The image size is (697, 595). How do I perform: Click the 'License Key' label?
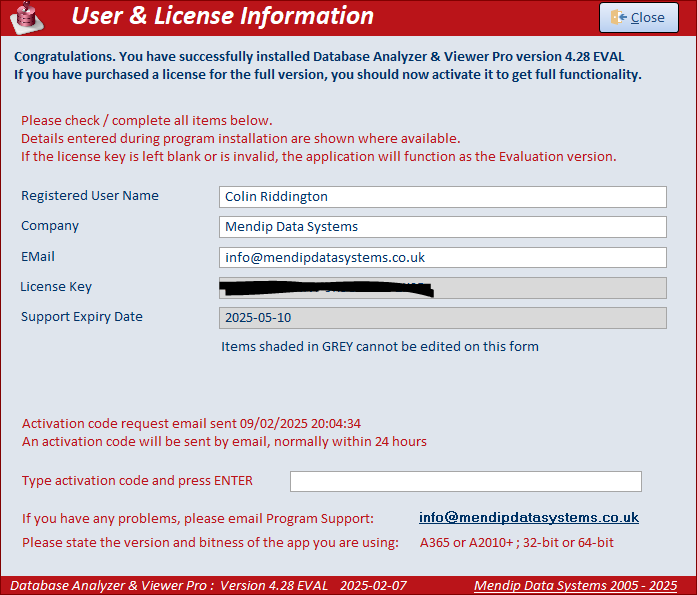(x=56, y=287)
